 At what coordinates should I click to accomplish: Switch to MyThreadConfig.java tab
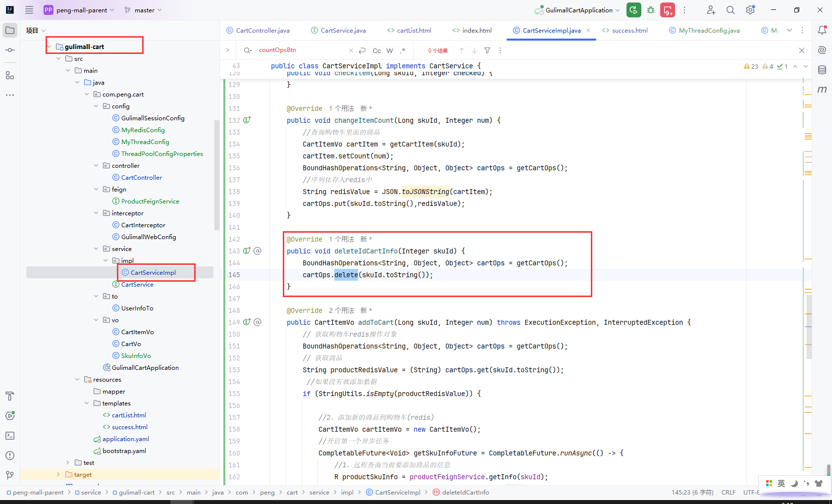point(704,30)
